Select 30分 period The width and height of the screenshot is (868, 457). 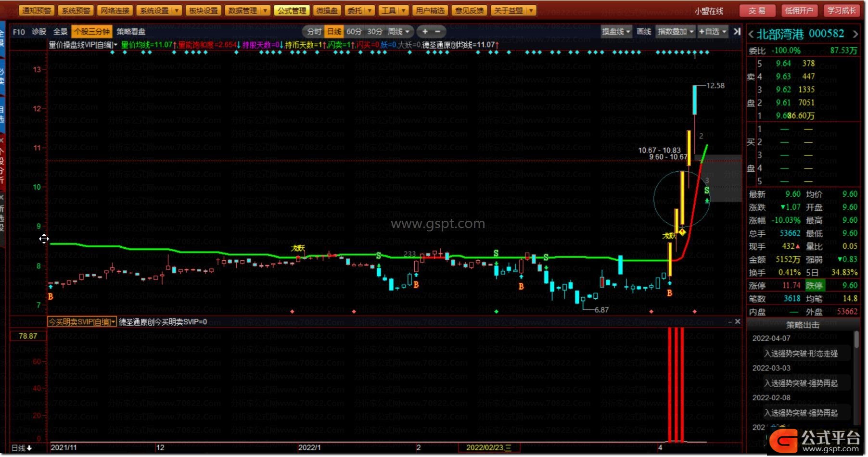tap(375, 32)
